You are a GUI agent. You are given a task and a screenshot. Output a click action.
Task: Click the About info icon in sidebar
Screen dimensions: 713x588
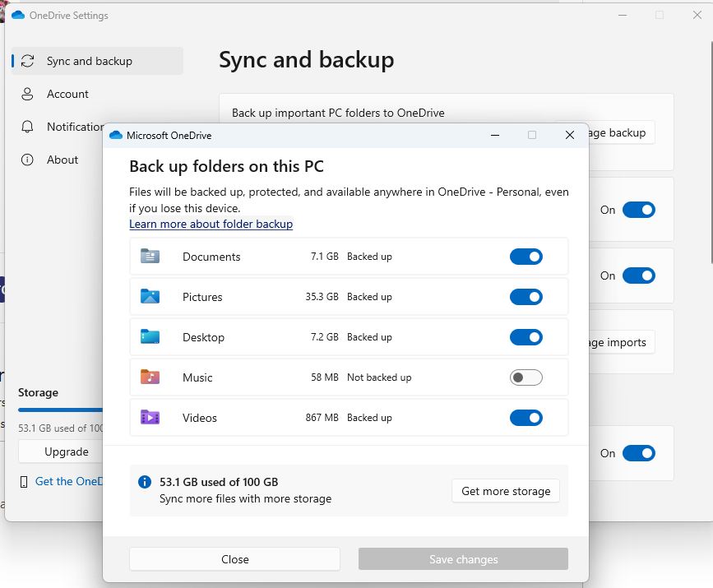(x=28, y=160)
